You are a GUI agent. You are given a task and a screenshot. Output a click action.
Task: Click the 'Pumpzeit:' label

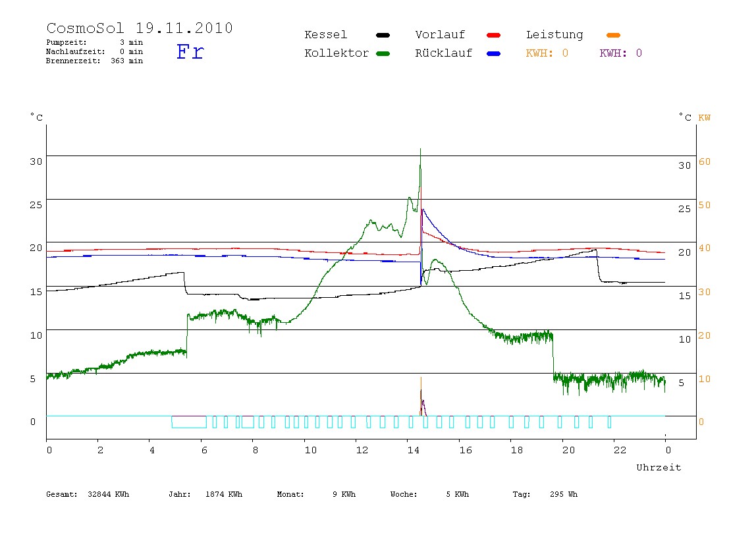point(67,42)
